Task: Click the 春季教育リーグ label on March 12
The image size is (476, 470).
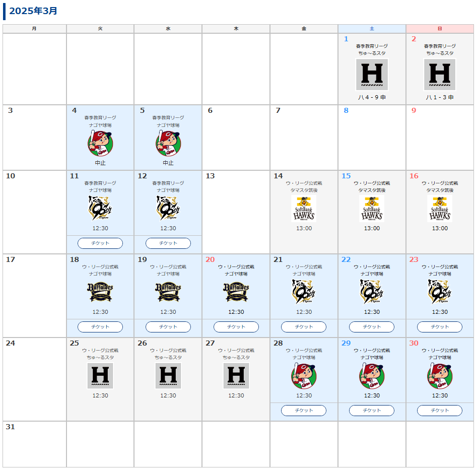Action: click(x=168, y=183)
